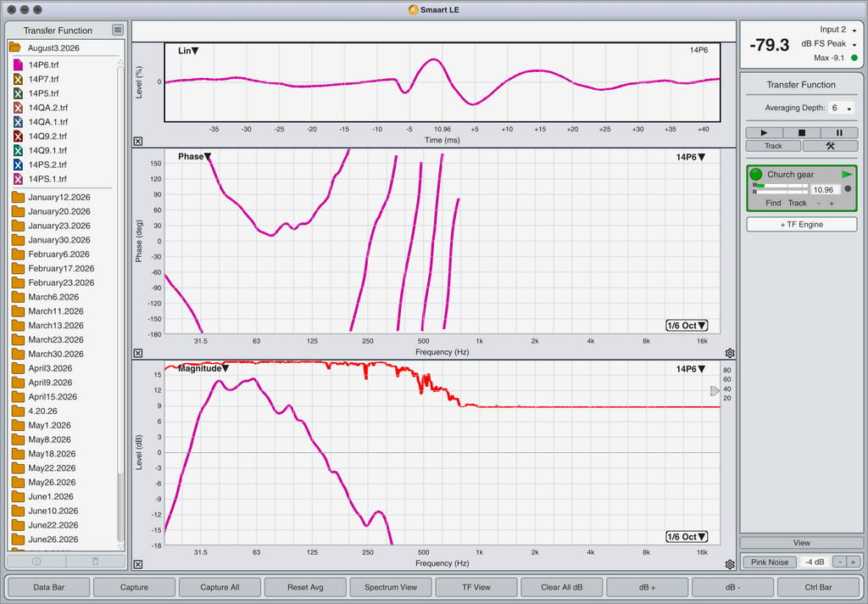Stop the measurement with the stop button
Image resolution: width=868 pixels, height=604 pixels.
[x=802, y=132]
